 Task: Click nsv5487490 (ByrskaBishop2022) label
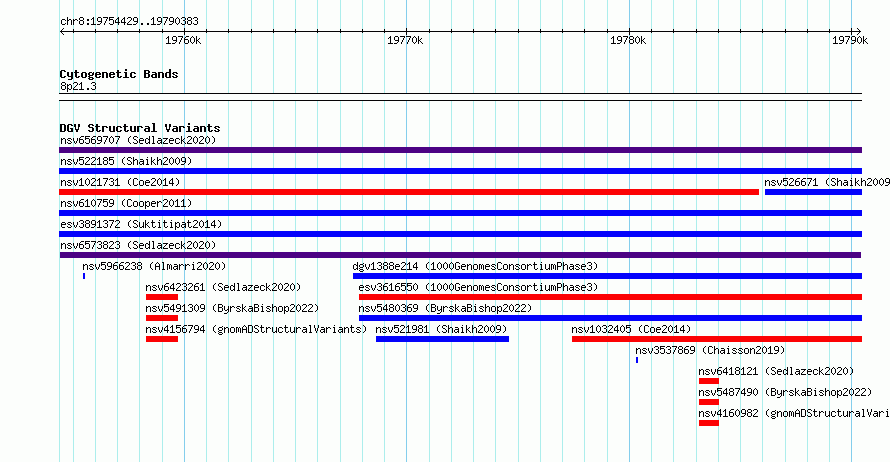click(785, 392)
